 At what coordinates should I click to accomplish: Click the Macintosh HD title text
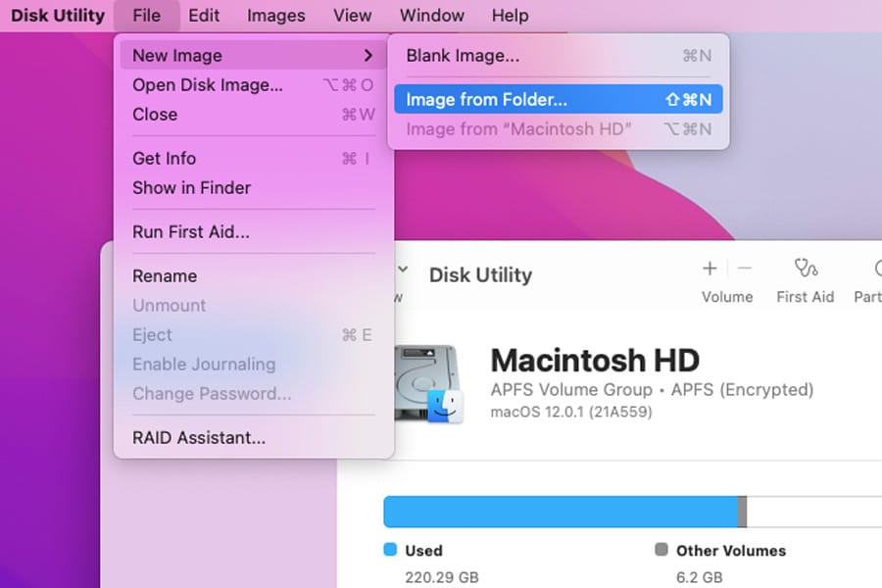pyautogui.click(x=595, y=360)
